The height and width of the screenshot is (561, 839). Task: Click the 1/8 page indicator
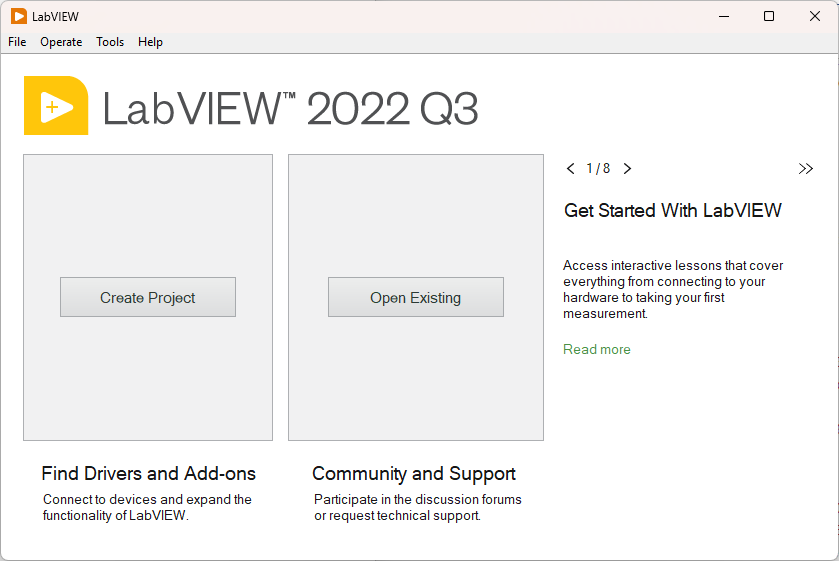pyautogui.click(x=598, y=169)
